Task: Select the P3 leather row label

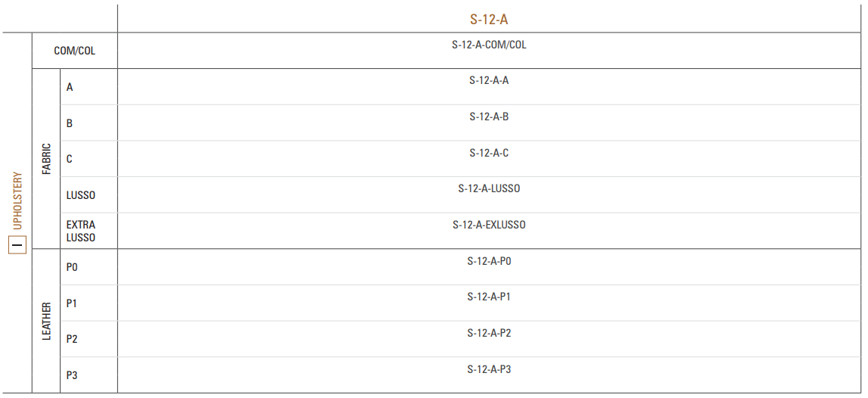Action: point(72,375)
